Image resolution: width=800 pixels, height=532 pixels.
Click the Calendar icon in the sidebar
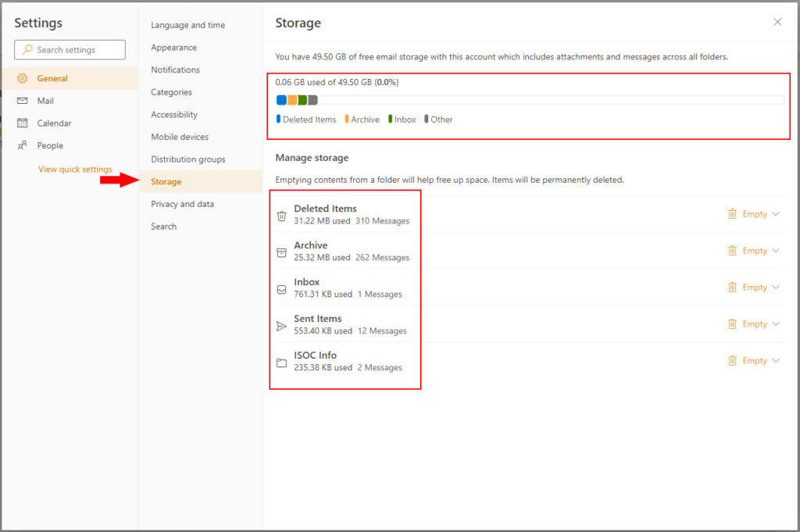(x=22, y=123)
